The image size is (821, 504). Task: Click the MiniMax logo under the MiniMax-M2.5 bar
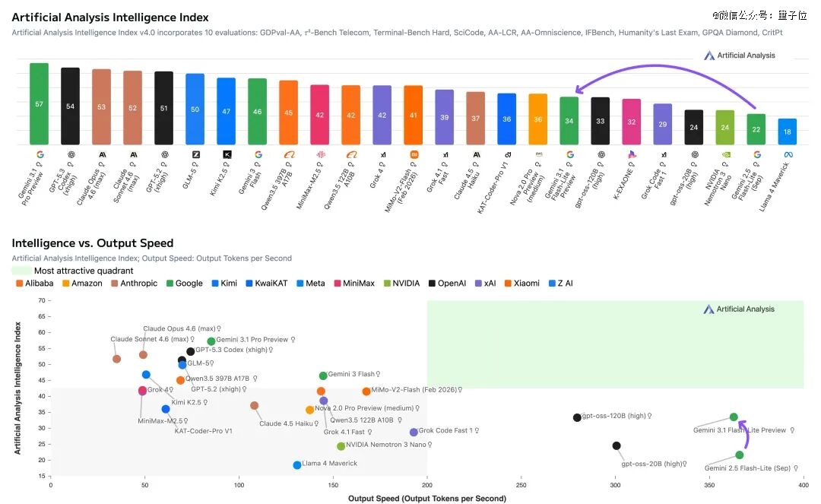(320, 154)
